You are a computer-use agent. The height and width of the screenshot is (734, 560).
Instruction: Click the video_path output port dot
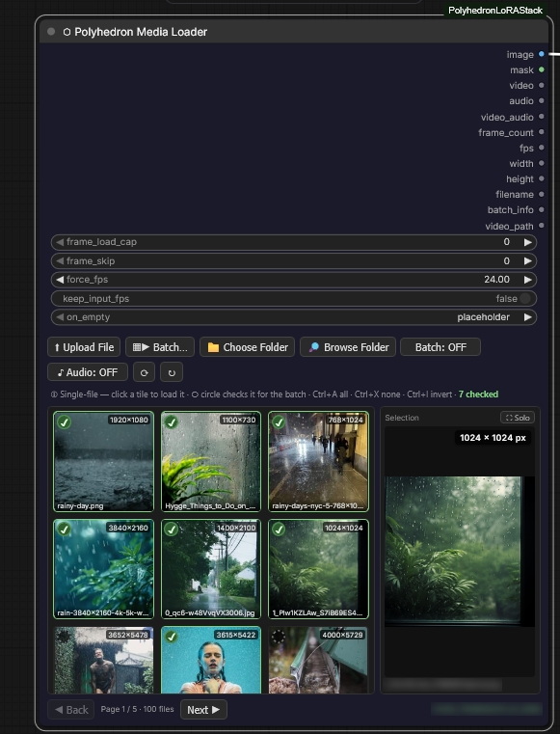tap(542, 226)
